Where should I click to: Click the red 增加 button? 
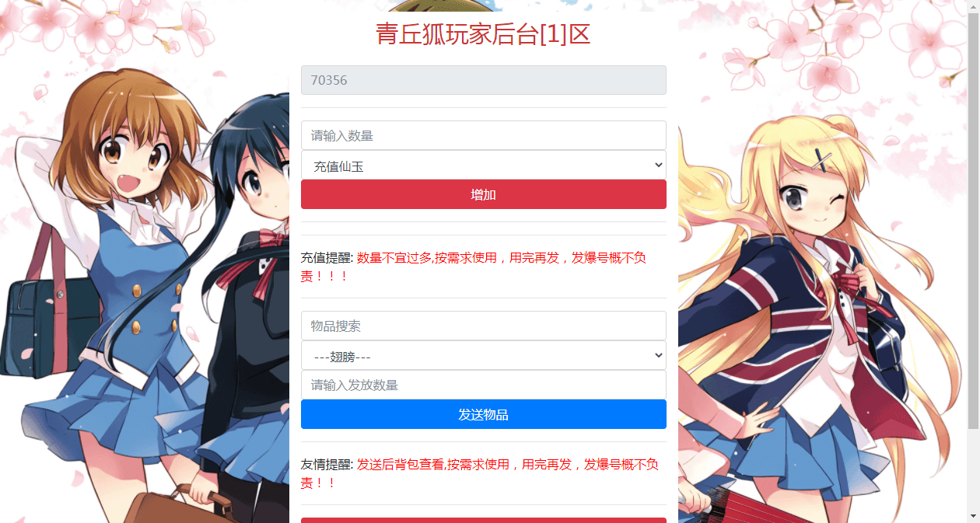(x=483, y=194)
